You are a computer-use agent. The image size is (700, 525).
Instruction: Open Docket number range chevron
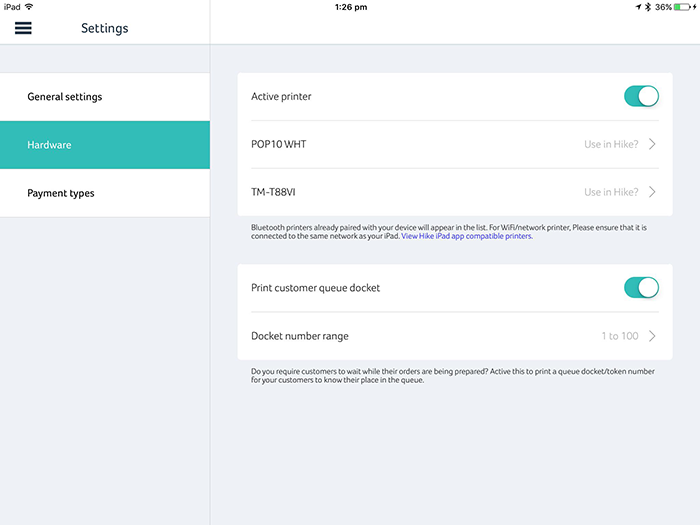652,336
